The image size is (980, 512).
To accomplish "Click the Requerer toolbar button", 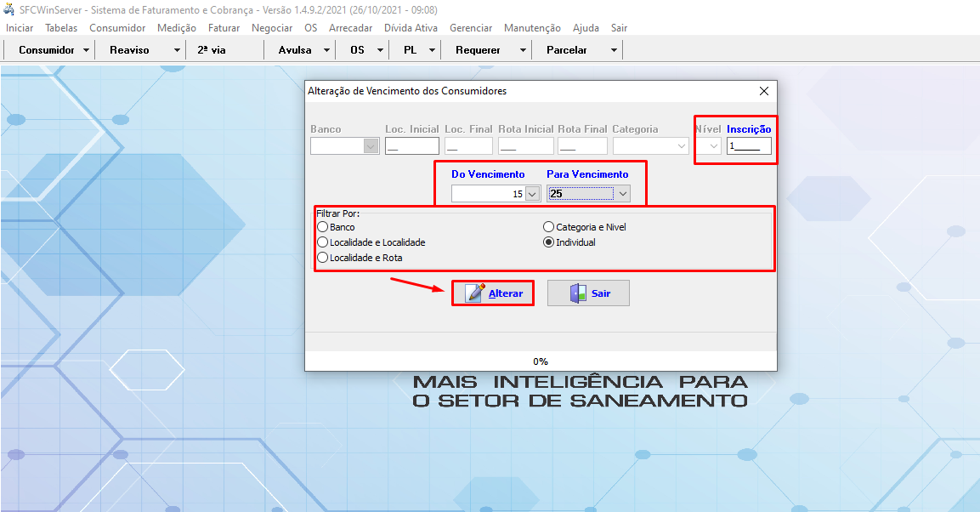I will 478,50.
